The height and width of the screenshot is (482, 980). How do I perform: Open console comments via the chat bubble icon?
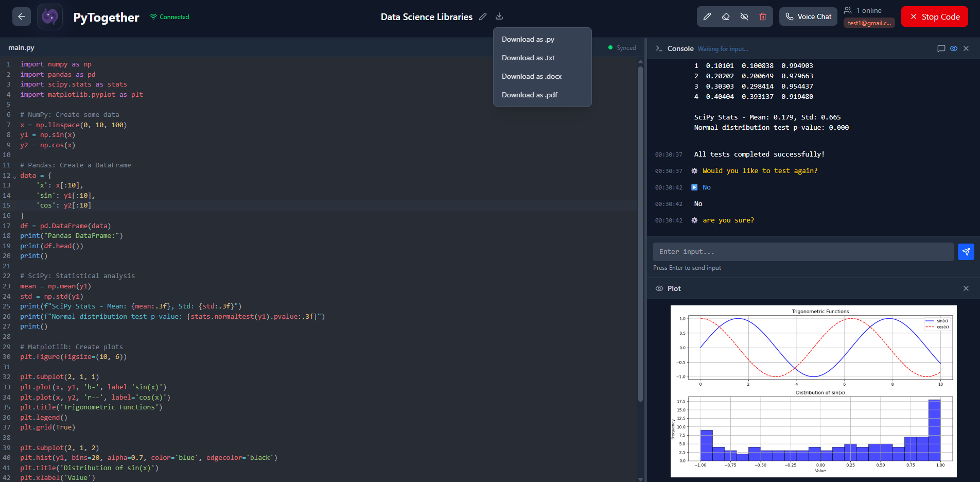click(941, 48)
